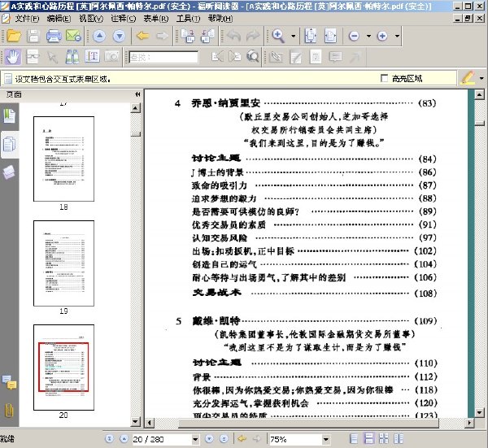Zoom in with the plus button
488x448 pixels.
tap(382, 36)
